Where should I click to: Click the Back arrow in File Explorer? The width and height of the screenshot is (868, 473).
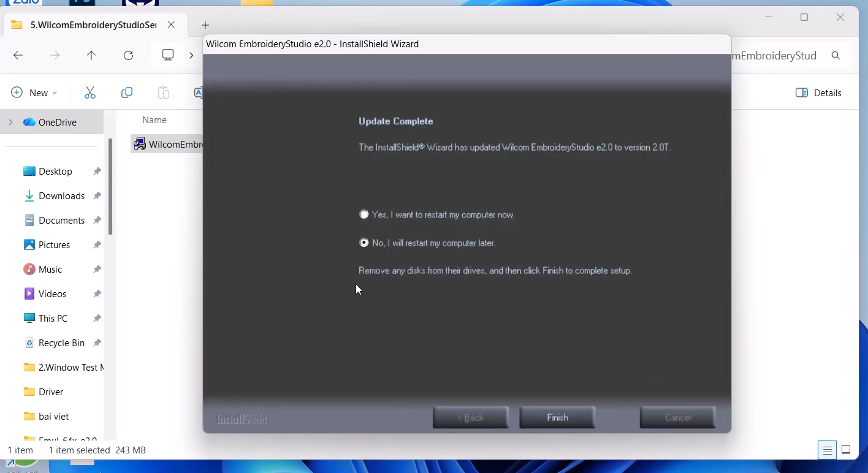click(x=18, y=56)
